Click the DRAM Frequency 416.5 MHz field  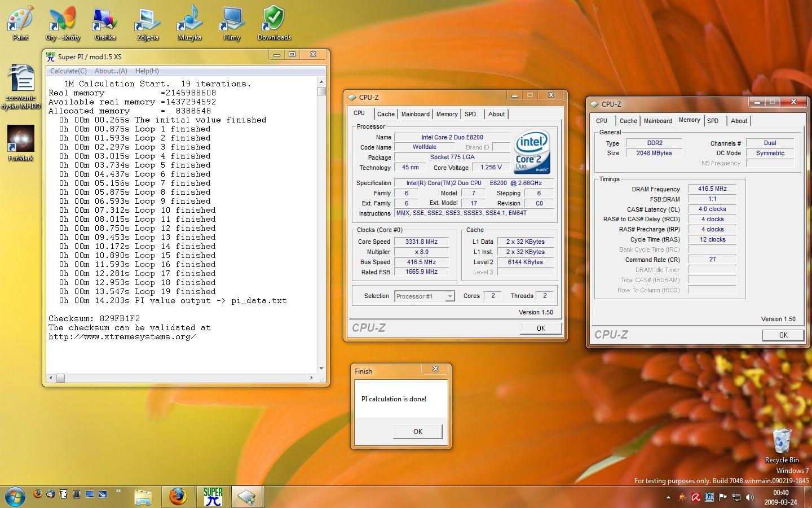pyautogui.click(x=712, y=189)
